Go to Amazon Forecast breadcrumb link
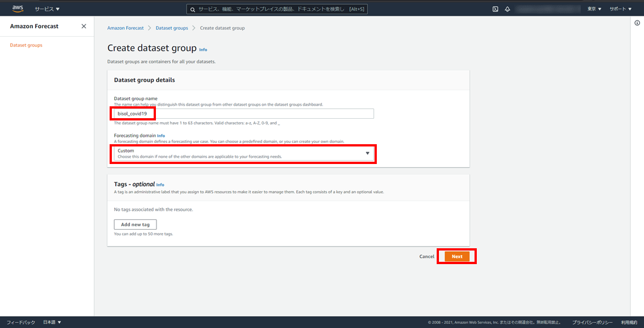Image resolution: width=644 pixels, height=328 pixels. pos(125,28)
